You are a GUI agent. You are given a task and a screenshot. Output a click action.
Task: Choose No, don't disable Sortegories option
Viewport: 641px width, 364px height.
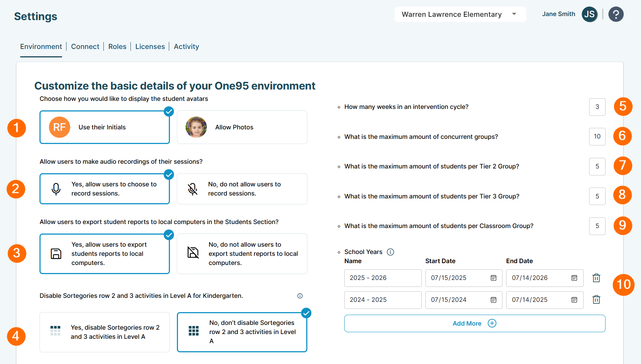tap(242, 332)
